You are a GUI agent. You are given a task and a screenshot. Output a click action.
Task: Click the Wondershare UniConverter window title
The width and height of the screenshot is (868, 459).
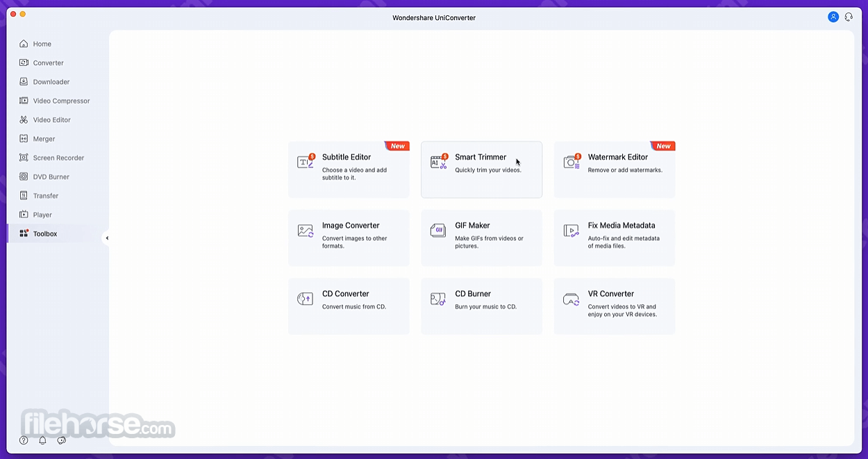pos(434,17)
